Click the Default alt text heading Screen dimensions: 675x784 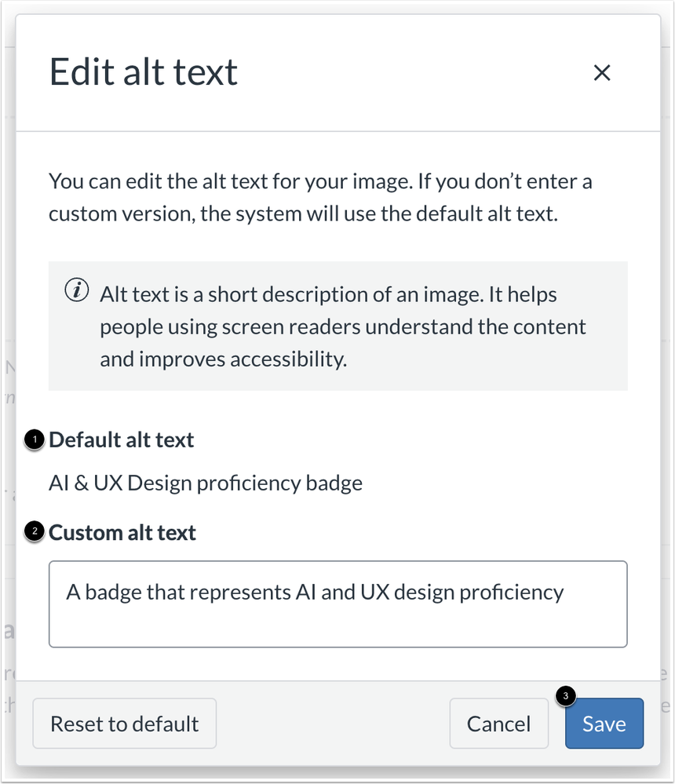[121, 439]
